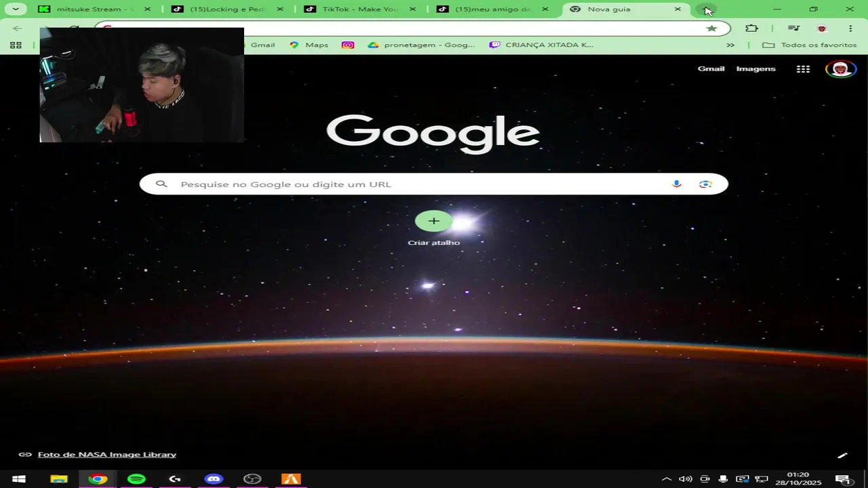
Task: Open the Logitech G HUB taskbar icon
Action: pyautogui.click(x=175, y=479)
